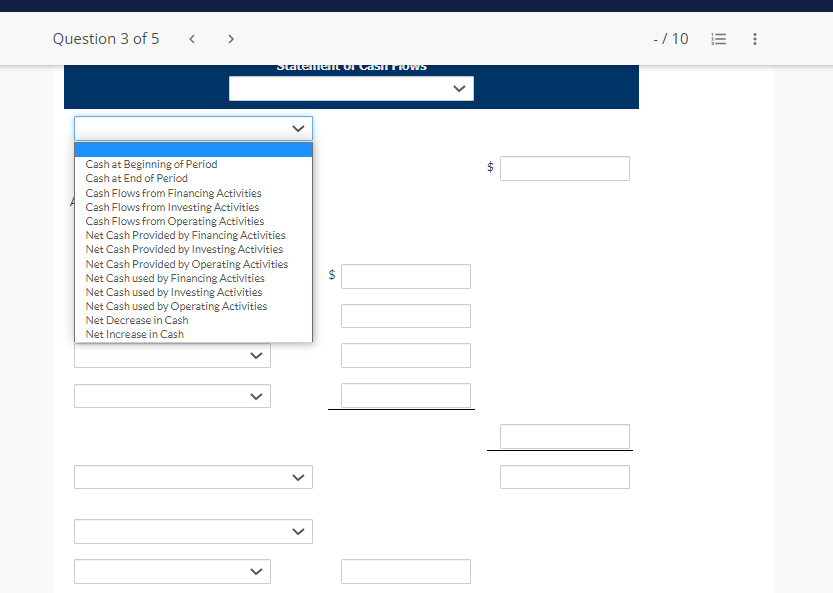Click the underlined right-column total field

pyautogui.click(x=565, y=436)
